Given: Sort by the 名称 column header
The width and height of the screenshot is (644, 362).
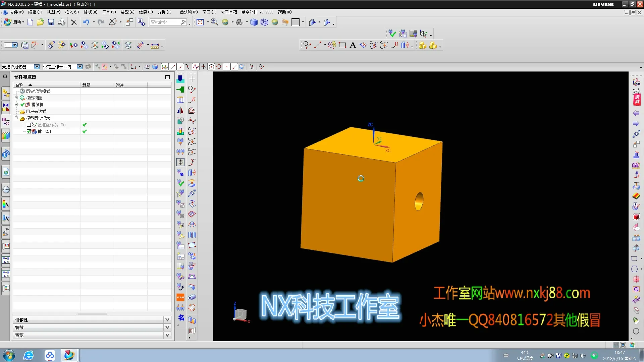Looking at the screenshot, I should coord(19,85).
